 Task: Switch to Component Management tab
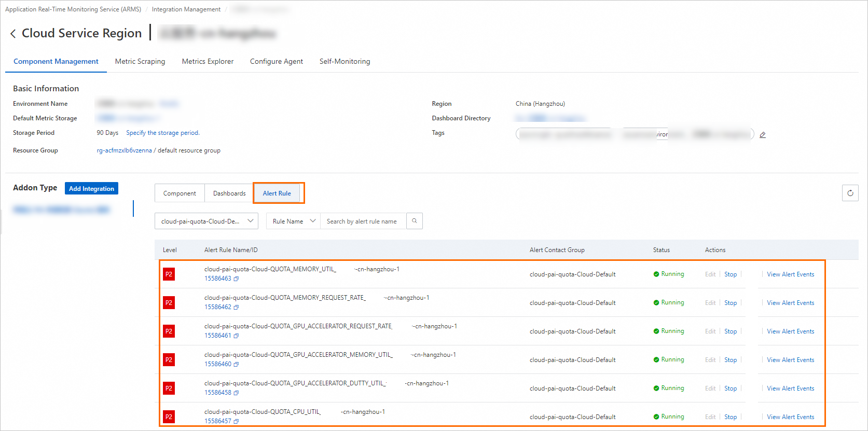click(x=56, y=61)
